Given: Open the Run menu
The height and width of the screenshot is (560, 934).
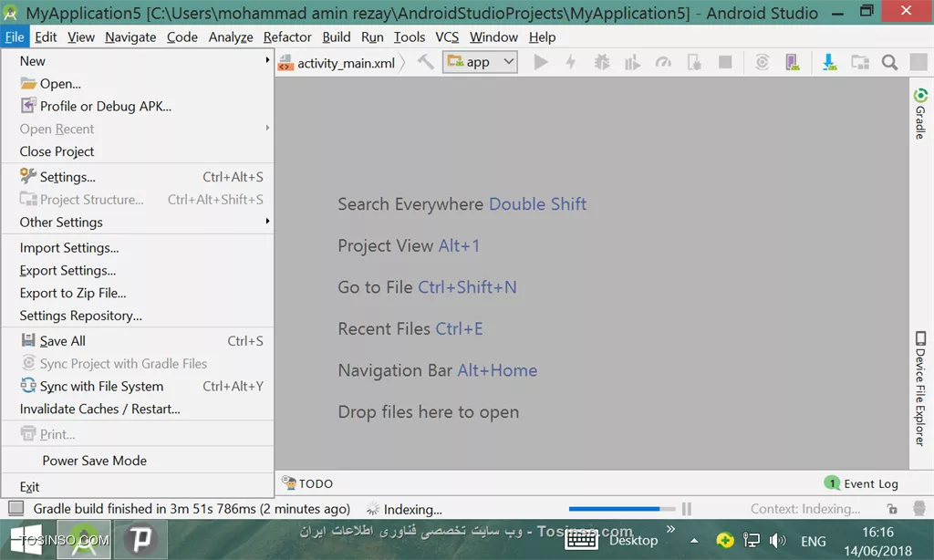Looking at the screenshot, I should click(372, 36).
